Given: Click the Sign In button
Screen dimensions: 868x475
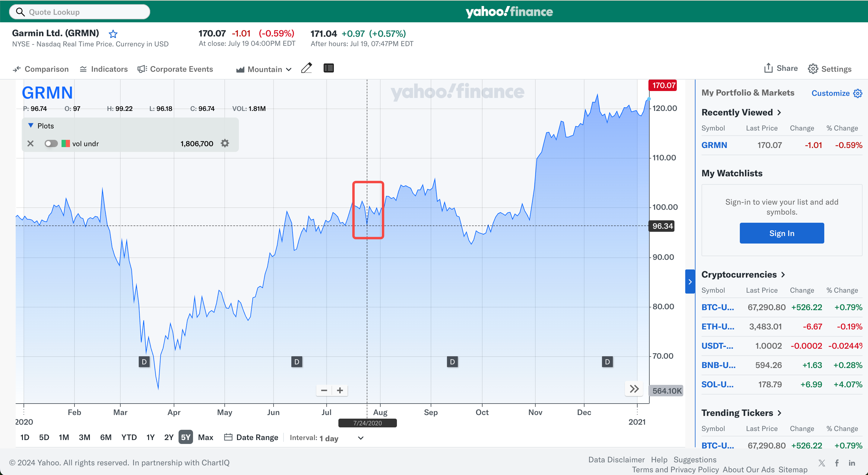Looking at the screenshot, I should click(x=782, y=233).
